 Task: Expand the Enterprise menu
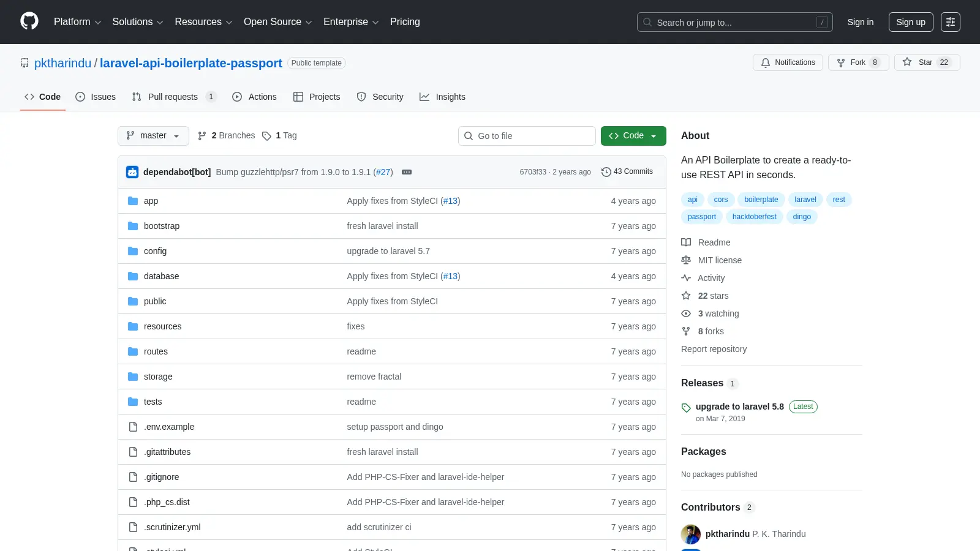tap(351, 22)
